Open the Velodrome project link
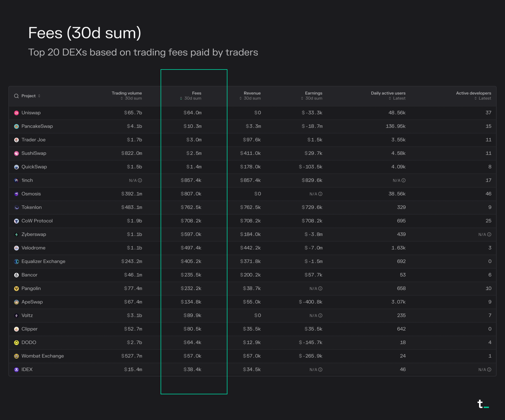This screenshot has height=420, width=505. (x=33, y=248)
